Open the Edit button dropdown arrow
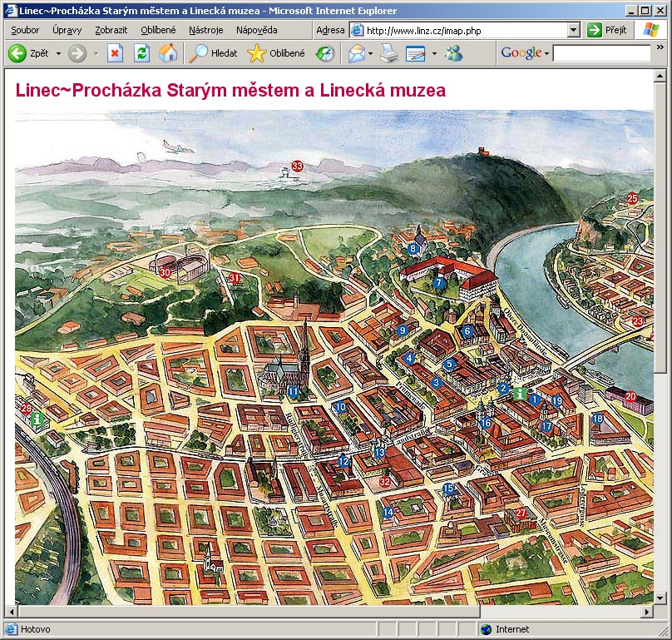The image size is (672, 640). pos(434,53)
